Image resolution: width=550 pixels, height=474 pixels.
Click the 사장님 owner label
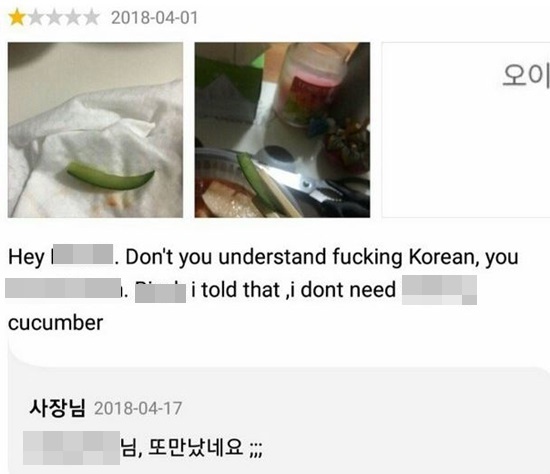tap(58, 408)
